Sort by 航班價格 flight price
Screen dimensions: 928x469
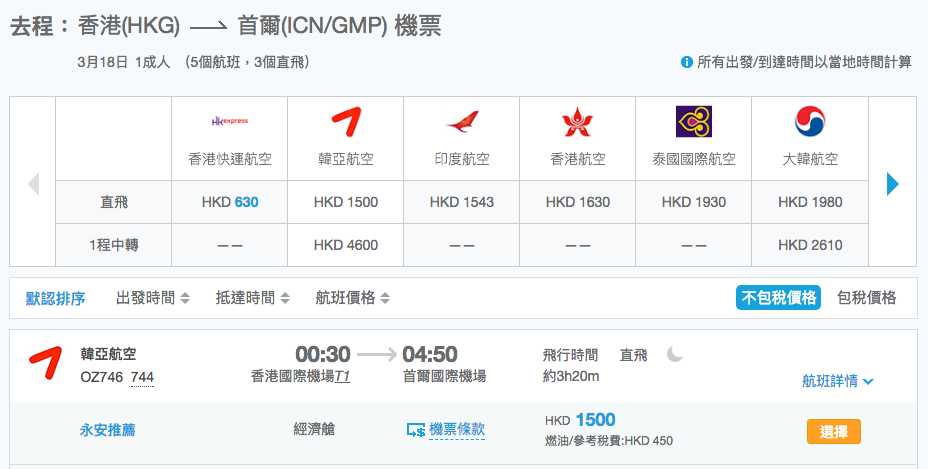pyautogui.click(x=353, y=298)
